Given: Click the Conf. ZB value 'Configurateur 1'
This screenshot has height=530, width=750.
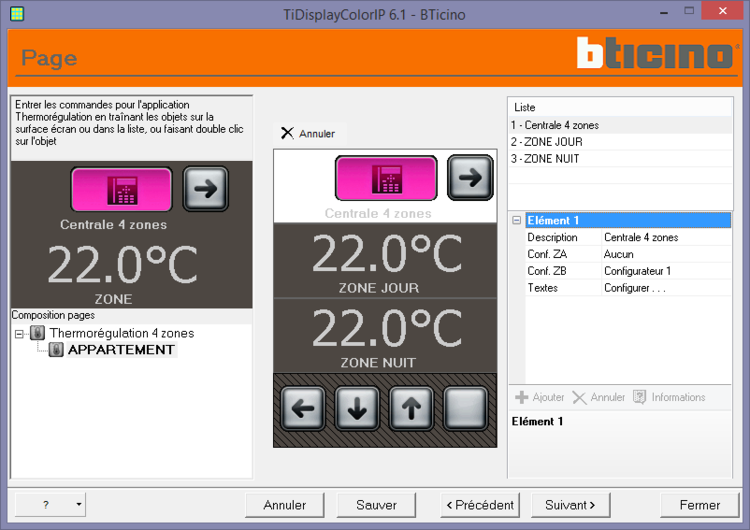Looking at the screenshot, I should pos(666,271).
